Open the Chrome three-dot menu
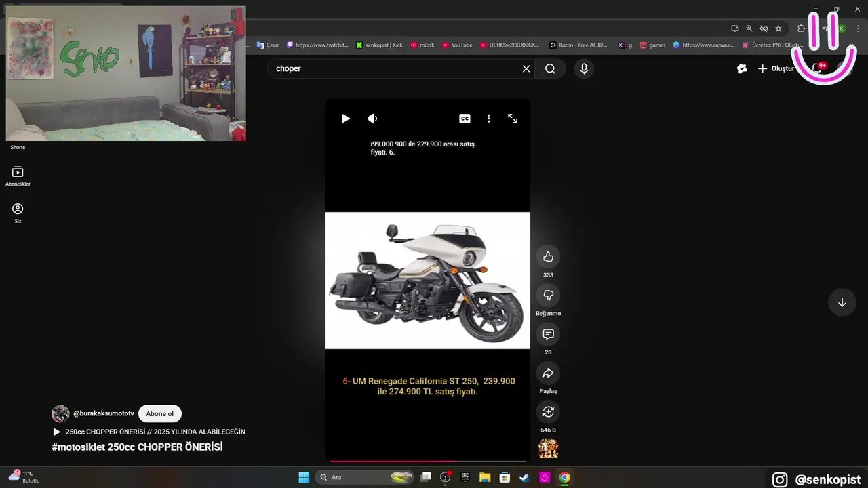The width and height of the screenshot is (868, 488). point(858,28)
